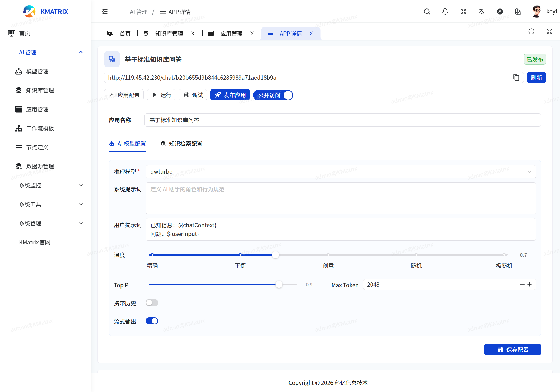Image resolution: width=560 pixels, height=392 pixels.
Task: Open the notification bell
Action: (x=445, y=12)
